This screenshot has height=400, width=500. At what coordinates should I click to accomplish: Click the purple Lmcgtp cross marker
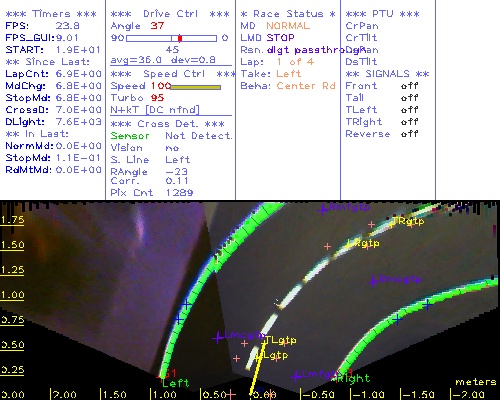click(218, 338)
